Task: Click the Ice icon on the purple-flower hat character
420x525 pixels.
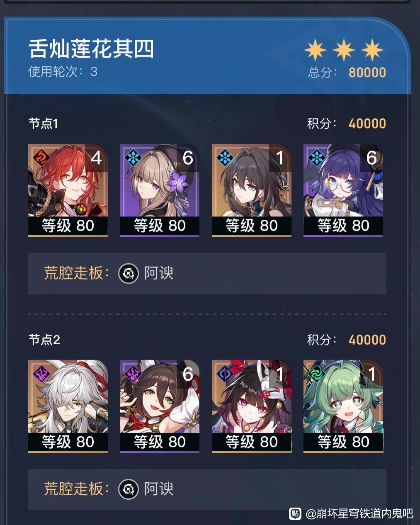Action: pyautogui.click(x=133, y=157)
